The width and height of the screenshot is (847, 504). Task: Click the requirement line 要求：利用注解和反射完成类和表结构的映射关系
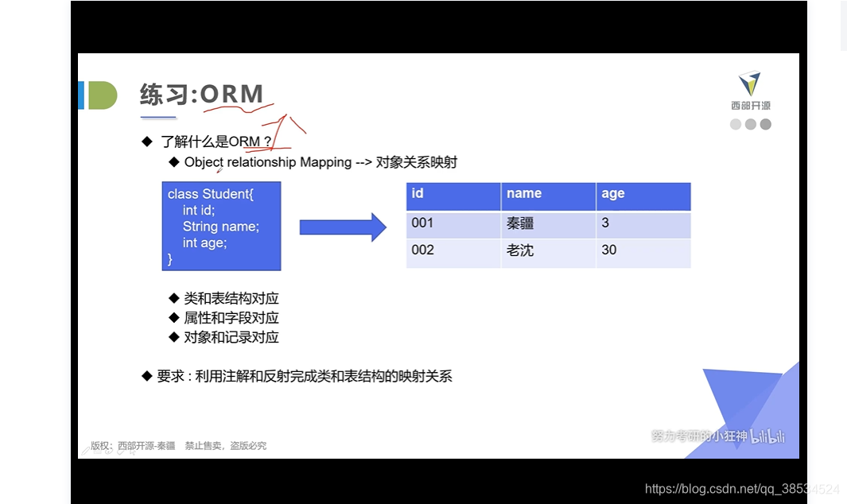pos(305,376)
